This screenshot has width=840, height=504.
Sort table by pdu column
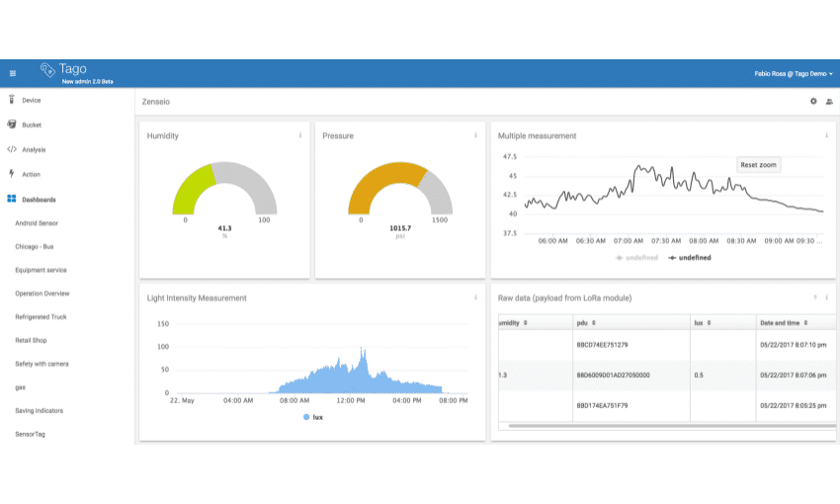(x=587, y=323)
